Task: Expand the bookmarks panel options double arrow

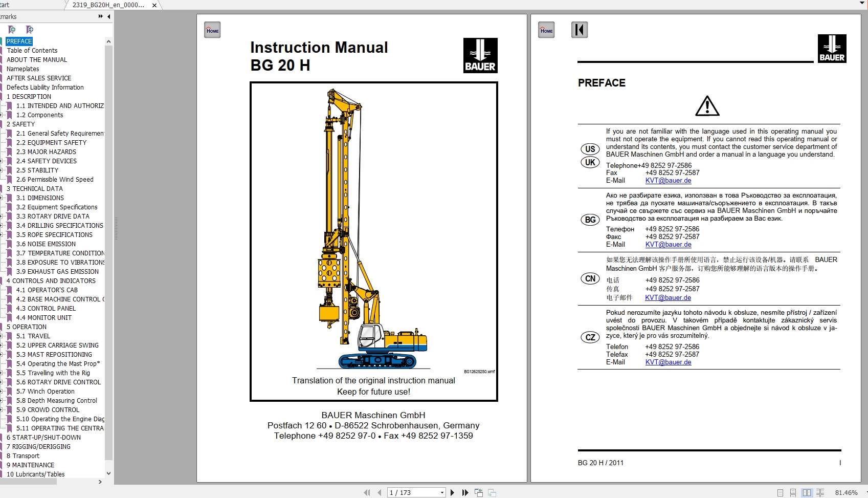Action: coord(101,16)
